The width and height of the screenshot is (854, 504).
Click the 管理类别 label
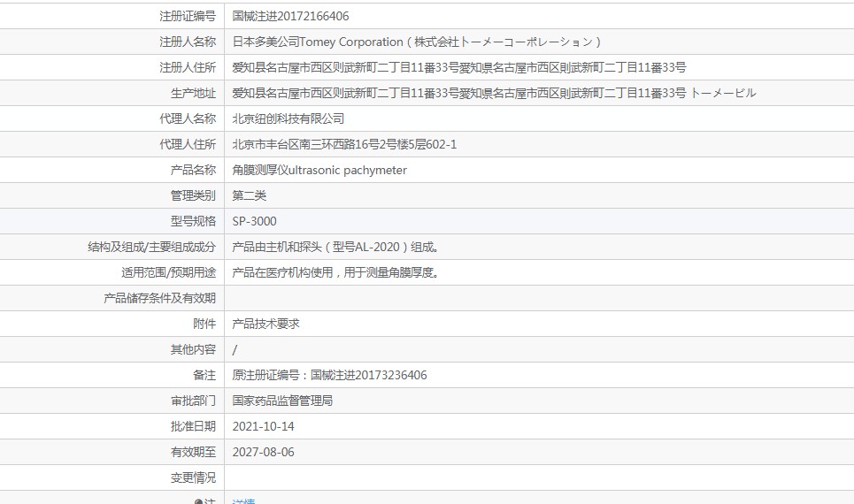pyautogui.click(x=193, y=195)
